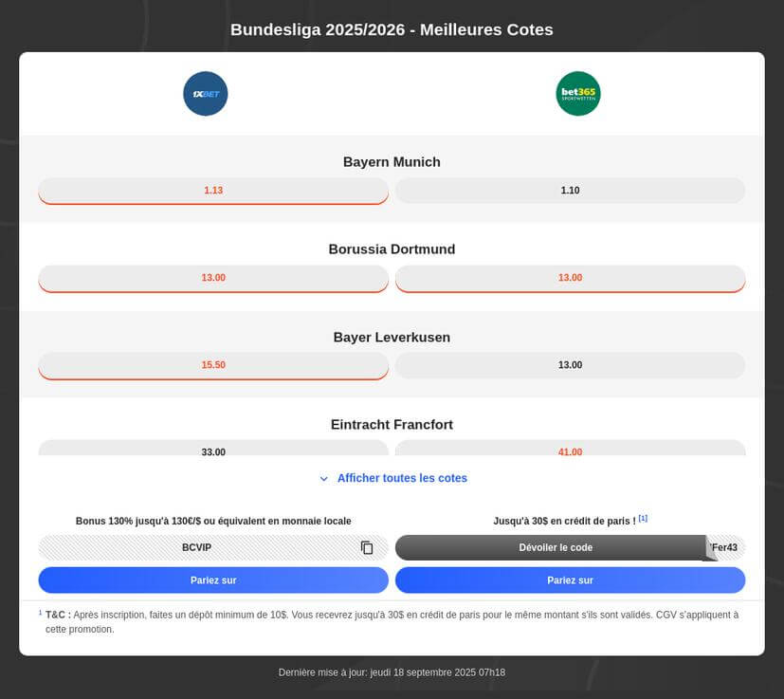Image resolution: width=784 pixels, height=699 pixels.
Task: Click the Borussia Dortmund team heading
Action: [392, 249]
